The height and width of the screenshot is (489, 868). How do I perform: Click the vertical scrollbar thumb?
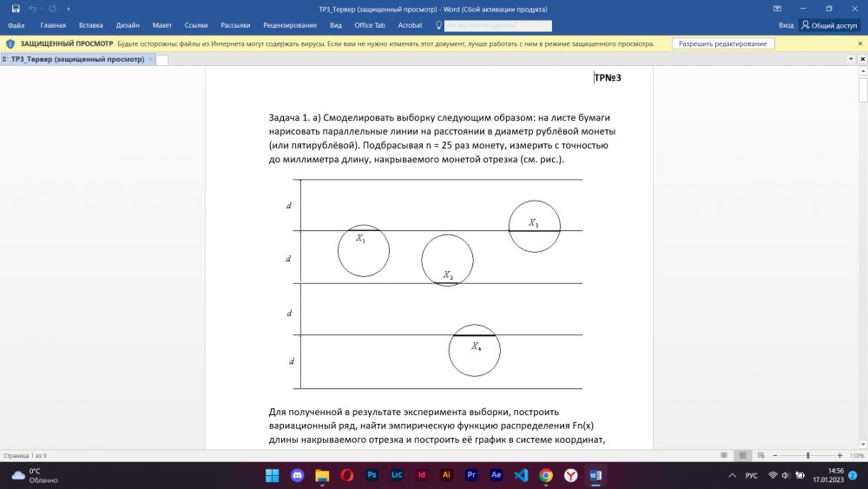tap(863, 89)
